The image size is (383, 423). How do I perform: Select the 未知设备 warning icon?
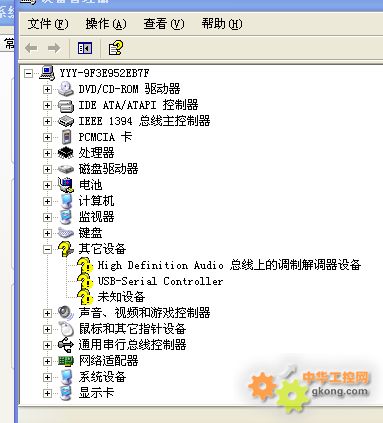click(x=85, y=297)
